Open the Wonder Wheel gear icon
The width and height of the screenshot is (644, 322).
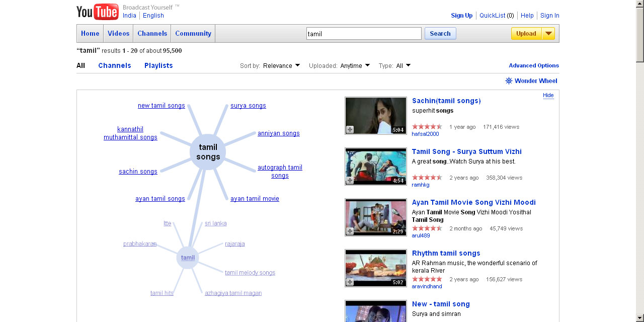pyautogui.click(x=509, y=80)
